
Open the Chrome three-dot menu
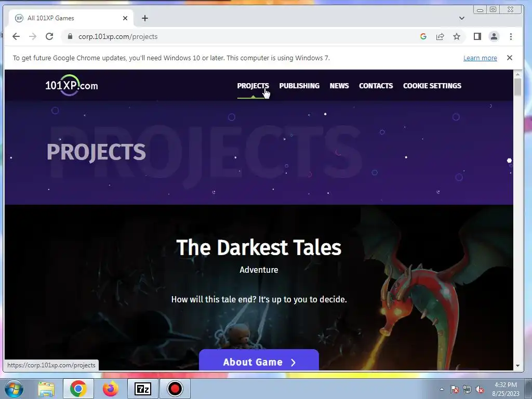tap(511, 37)
